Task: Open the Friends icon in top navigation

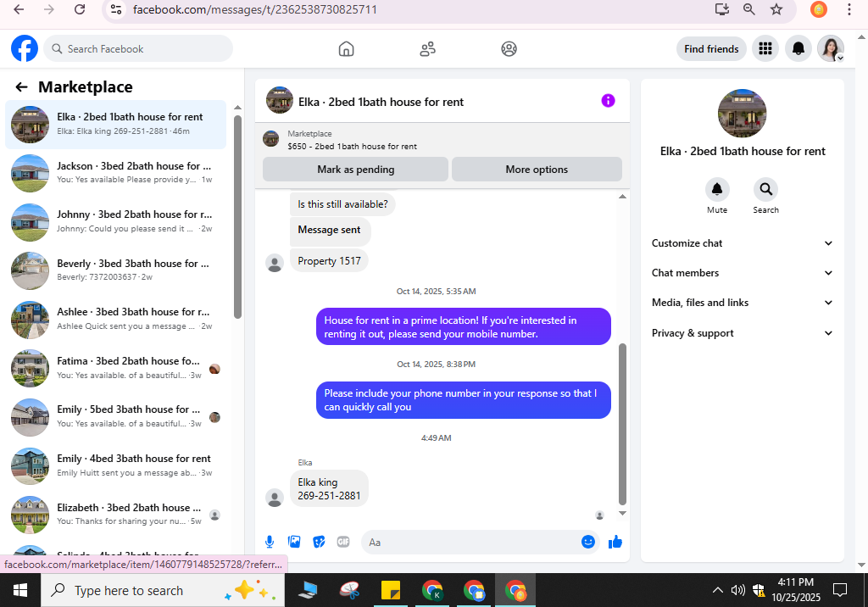Action: point(427,48)
